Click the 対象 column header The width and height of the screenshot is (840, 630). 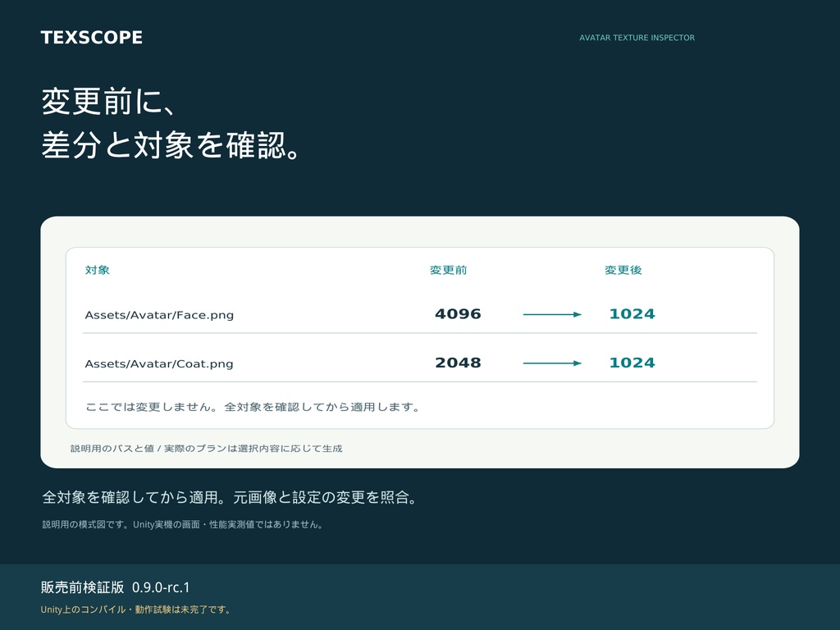tap(98, 270)
